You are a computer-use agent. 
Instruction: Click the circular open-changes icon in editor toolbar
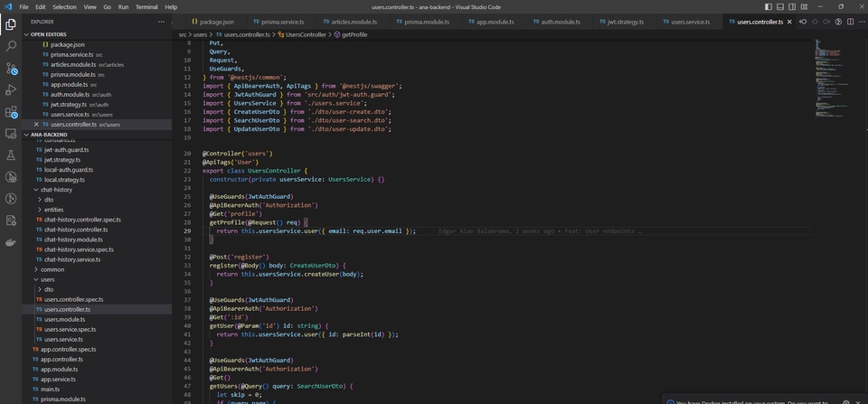[838, 22]
